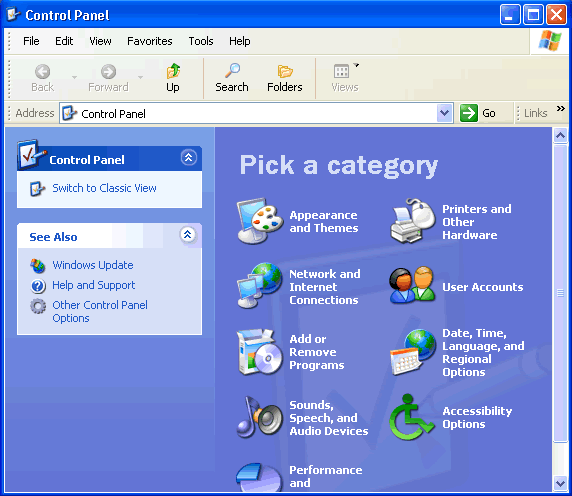Click the Date, Time, Language, and Regional Options text

click(x=483, y=352)
